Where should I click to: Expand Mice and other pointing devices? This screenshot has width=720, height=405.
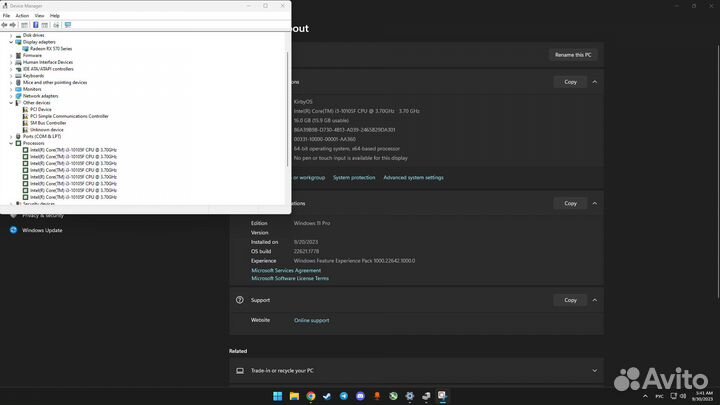pyautogui.click(x=11, y=83)
